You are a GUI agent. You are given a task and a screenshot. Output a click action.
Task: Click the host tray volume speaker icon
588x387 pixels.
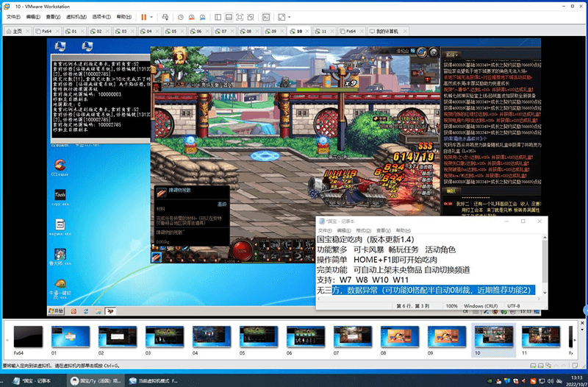pos(550,380)
